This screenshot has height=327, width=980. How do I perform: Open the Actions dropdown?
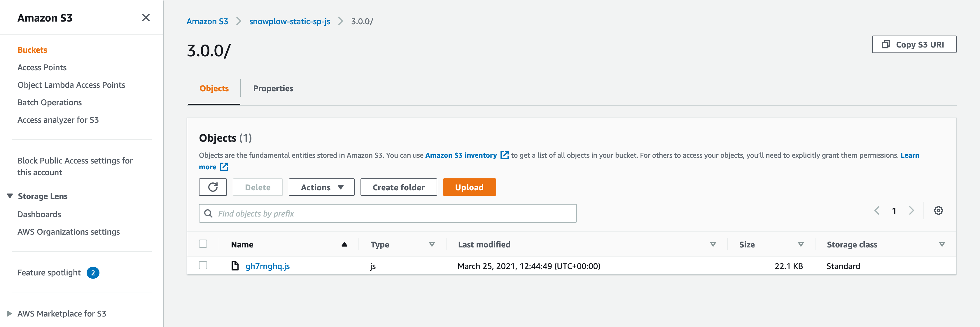pos(321,187)
